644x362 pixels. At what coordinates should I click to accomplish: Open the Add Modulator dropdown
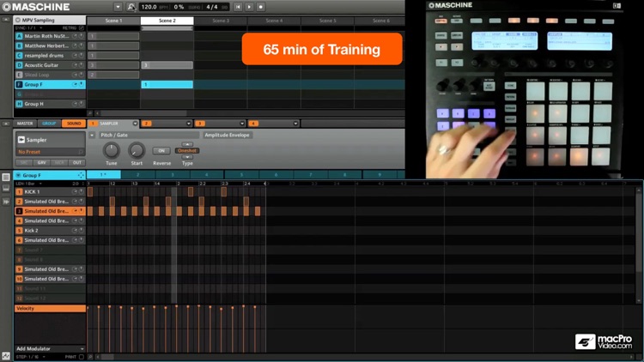click(x=50, y=348)
